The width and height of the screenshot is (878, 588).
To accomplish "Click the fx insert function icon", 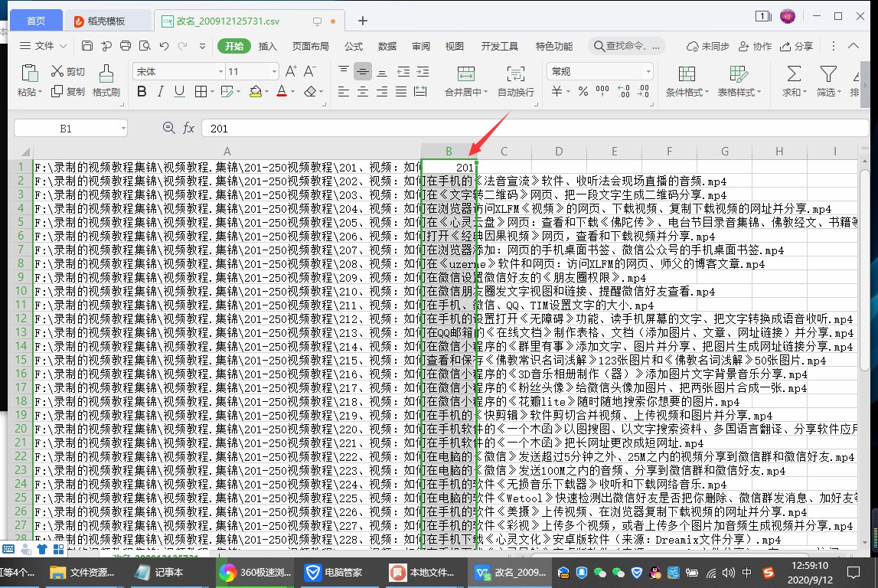I will [x=189, y=128].
